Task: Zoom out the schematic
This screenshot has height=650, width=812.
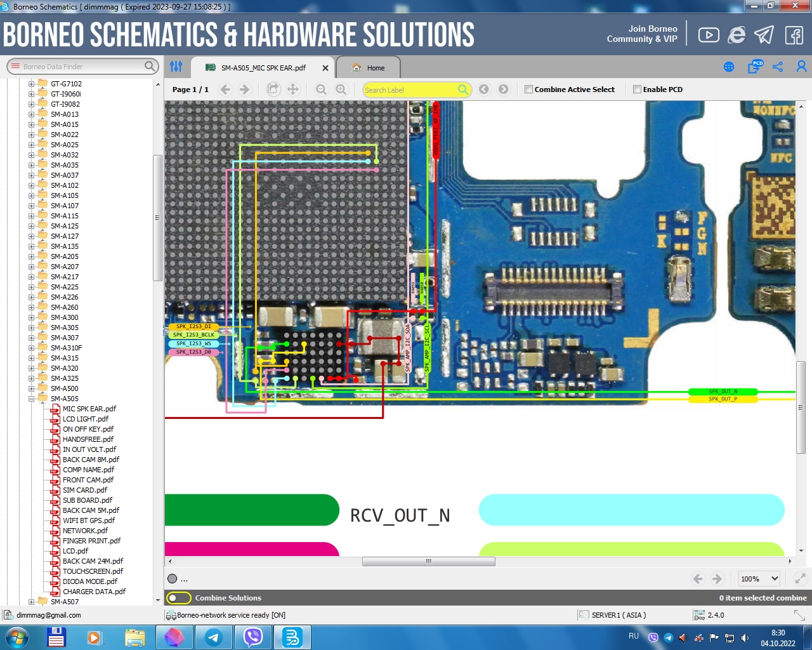Action: point(321,90)
